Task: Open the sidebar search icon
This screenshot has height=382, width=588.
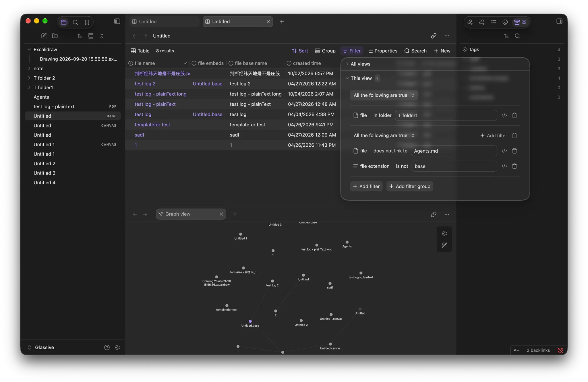Action: (x=75, y=22)
